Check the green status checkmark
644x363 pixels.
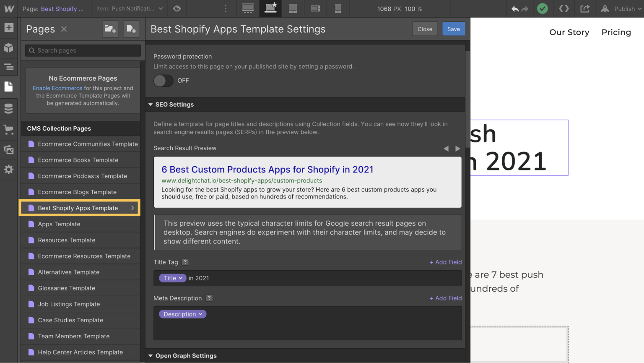(x=543, y=8)
